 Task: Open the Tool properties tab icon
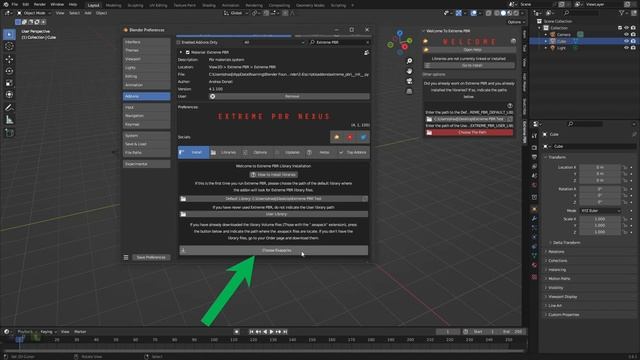pos(534,137)
